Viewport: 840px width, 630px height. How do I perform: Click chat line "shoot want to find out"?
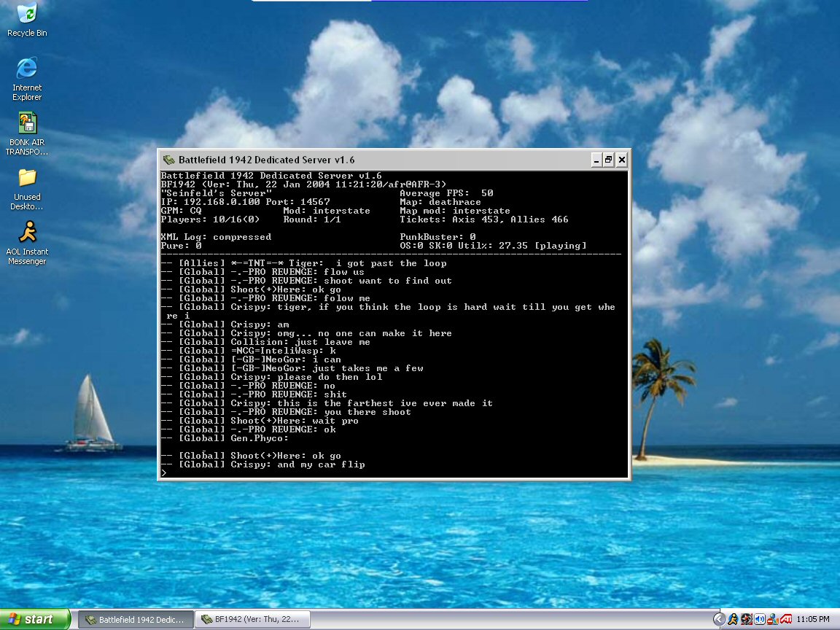[306, 281]
